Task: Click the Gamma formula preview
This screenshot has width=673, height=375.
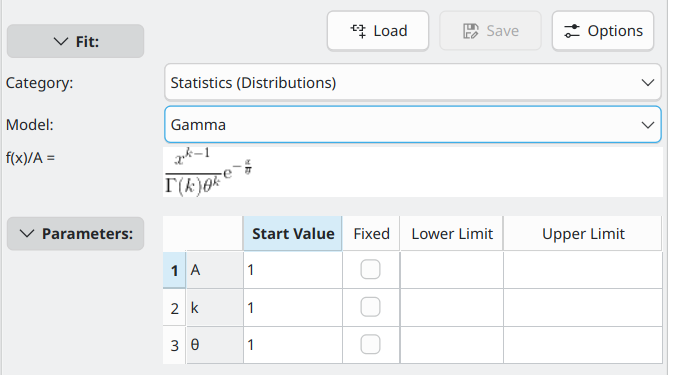Action: [209, 172]
